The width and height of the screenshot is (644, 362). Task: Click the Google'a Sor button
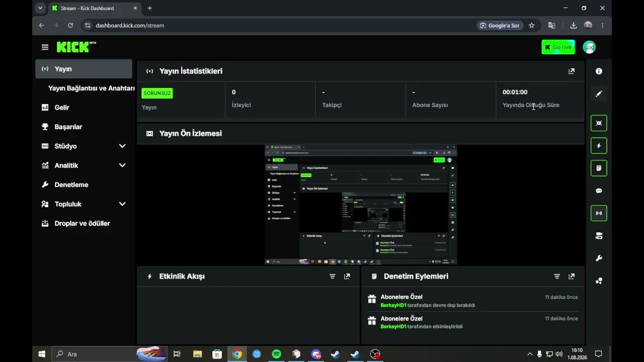500,25
